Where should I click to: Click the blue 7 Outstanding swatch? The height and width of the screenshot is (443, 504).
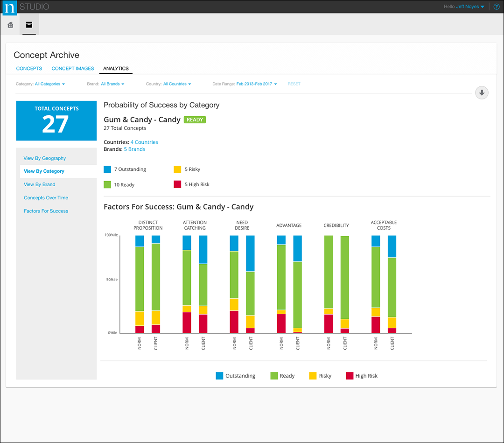click(107, 169)
